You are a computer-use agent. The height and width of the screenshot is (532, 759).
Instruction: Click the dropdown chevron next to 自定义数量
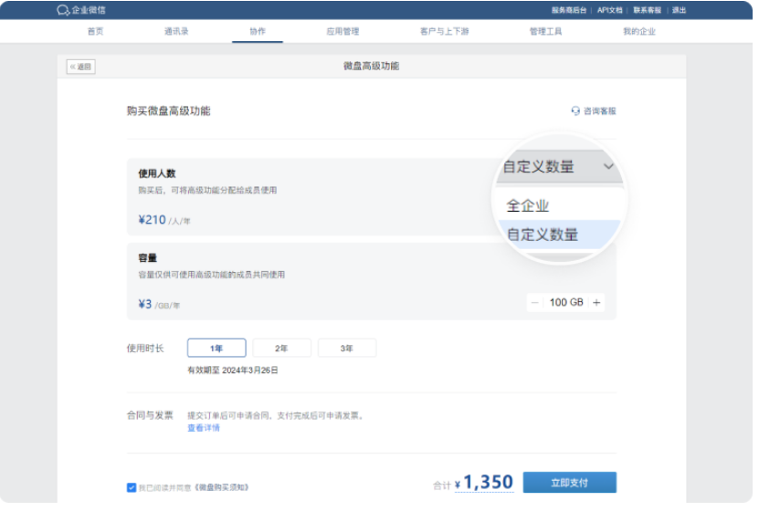tap(607, 167)
